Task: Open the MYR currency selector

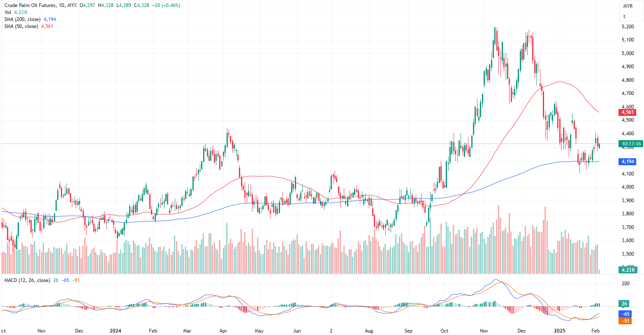Action: [x=628, y=6]
